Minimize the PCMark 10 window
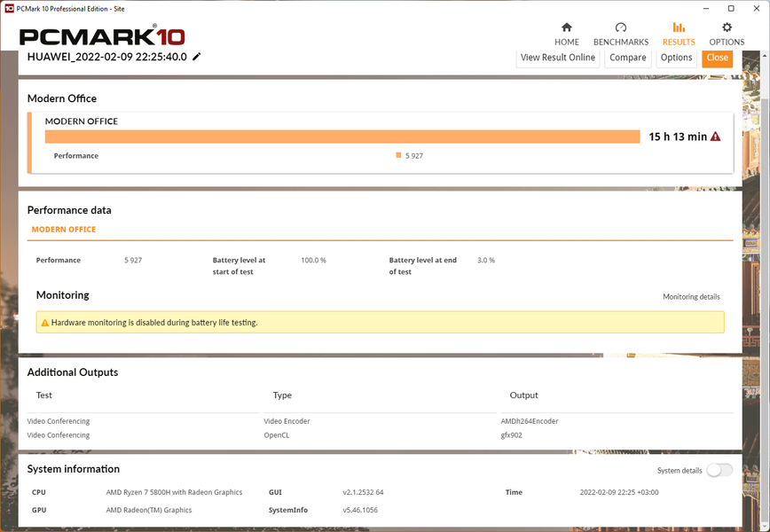The height and width of the screenshot is (532, 770). point(706,8)
